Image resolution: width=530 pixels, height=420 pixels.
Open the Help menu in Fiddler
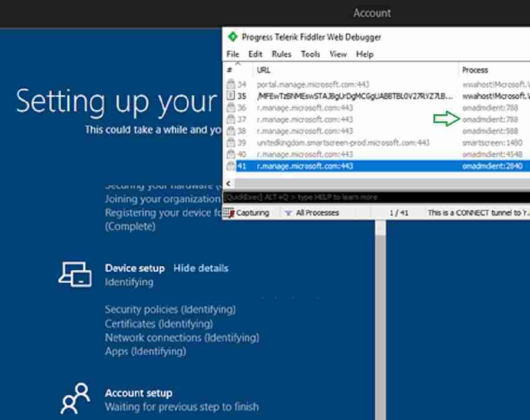click(x=365, y=54)
